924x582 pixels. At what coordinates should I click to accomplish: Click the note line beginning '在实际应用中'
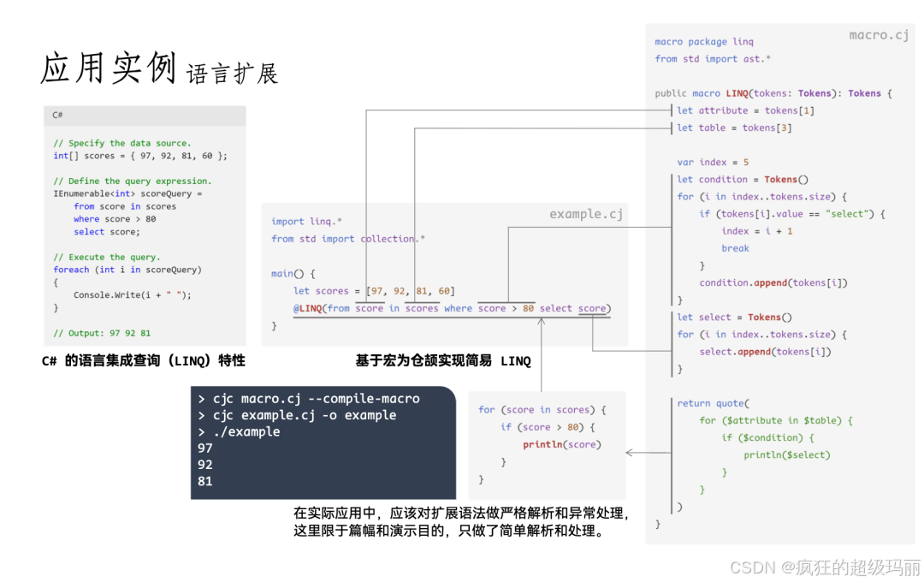(x=461, y=513)
